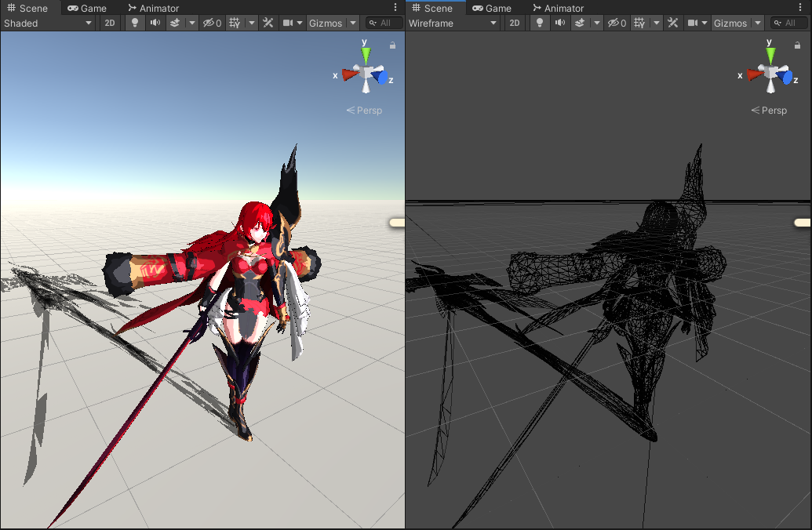Open Shaded draw mode dropdown
812x530 pixels.
(x=48, y=23)
